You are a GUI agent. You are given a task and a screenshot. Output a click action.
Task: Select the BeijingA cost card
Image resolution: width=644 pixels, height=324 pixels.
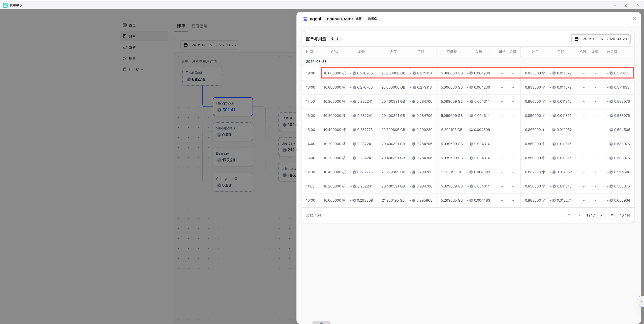click(233, 157)
